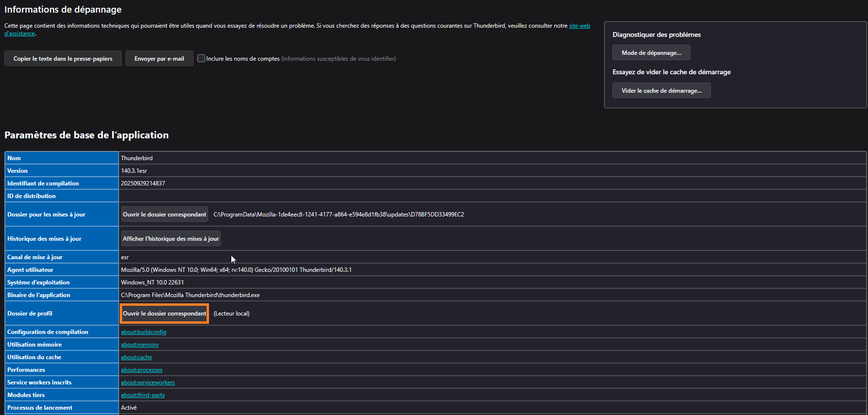868x415 pixels.
Task: Enable "Inclure les noms de comptes" checkbox
Action: (201, 59)
